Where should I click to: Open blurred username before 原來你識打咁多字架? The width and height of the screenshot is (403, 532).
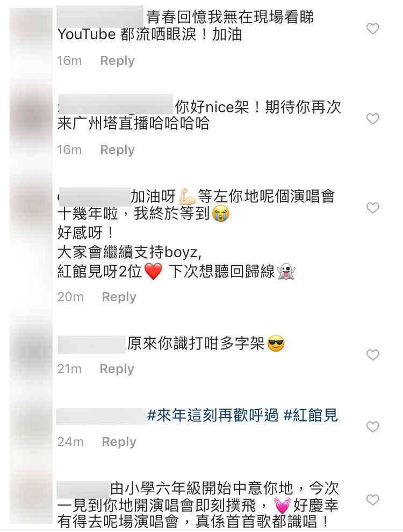coord(92,344)
